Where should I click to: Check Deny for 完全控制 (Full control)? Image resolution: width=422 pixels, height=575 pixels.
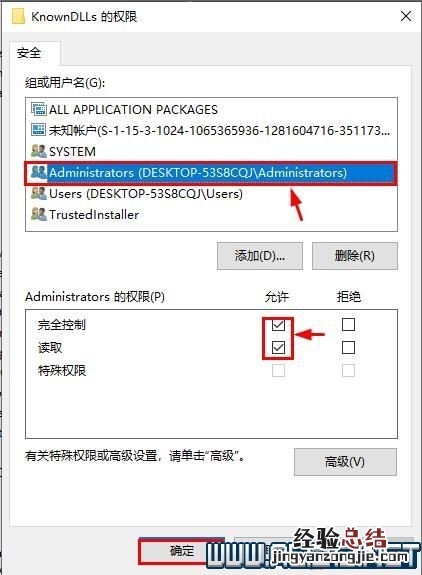(x=348, y=325)
